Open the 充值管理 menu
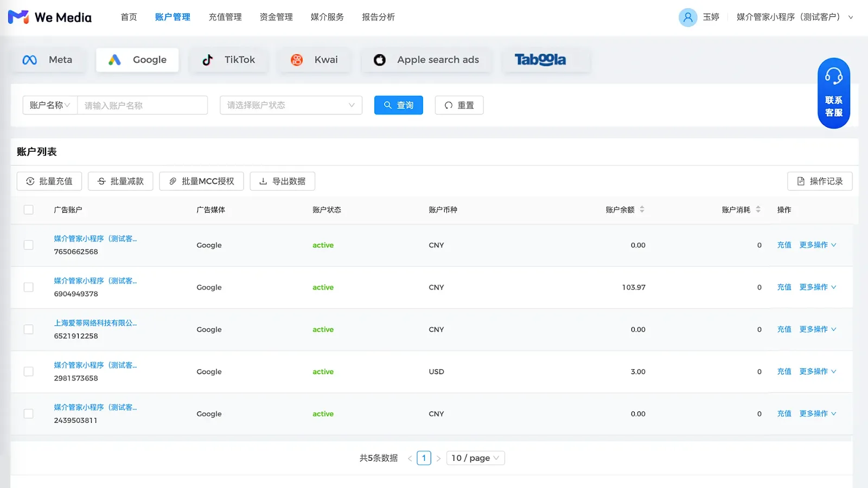Screen dimensions: 868x488 tap(225, 17)
